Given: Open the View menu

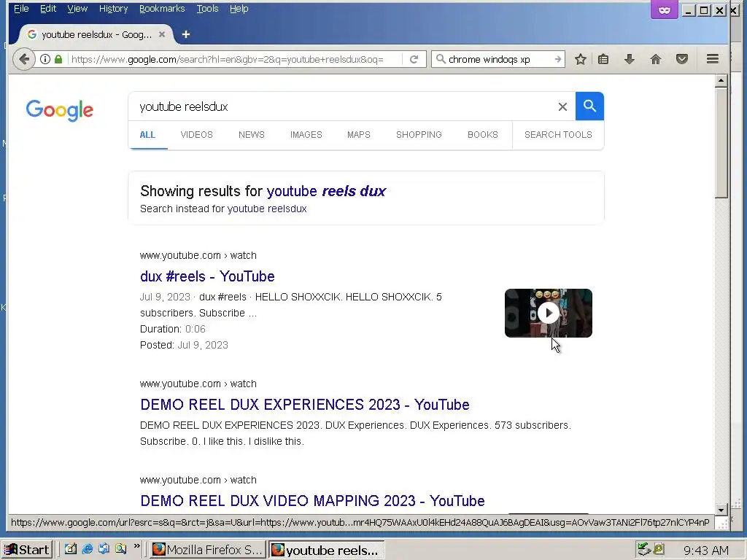Looking at the screenshot, I should click(77, 9).
